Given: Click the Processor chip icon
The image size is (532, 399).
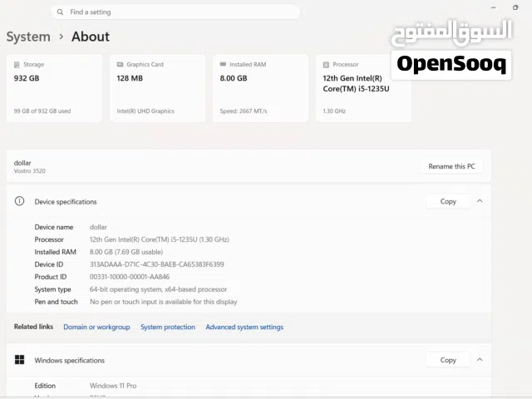Looking at the screenshot, I should (x=326, y=65).
